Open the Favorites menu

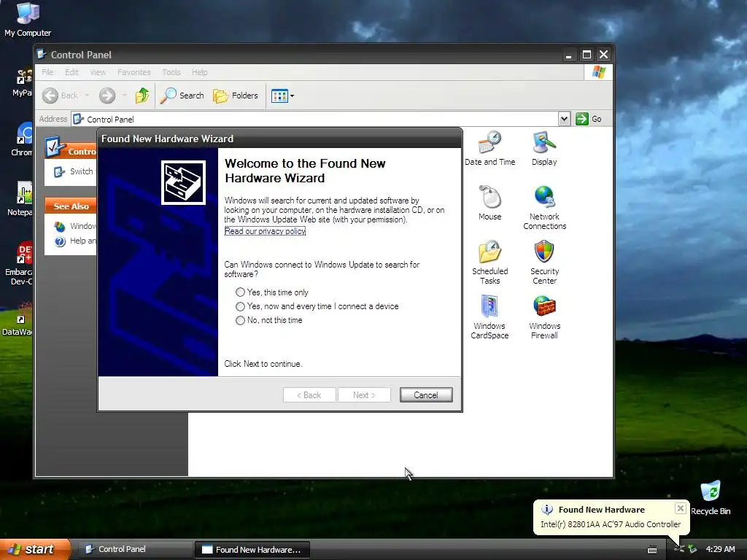(134, 72)
